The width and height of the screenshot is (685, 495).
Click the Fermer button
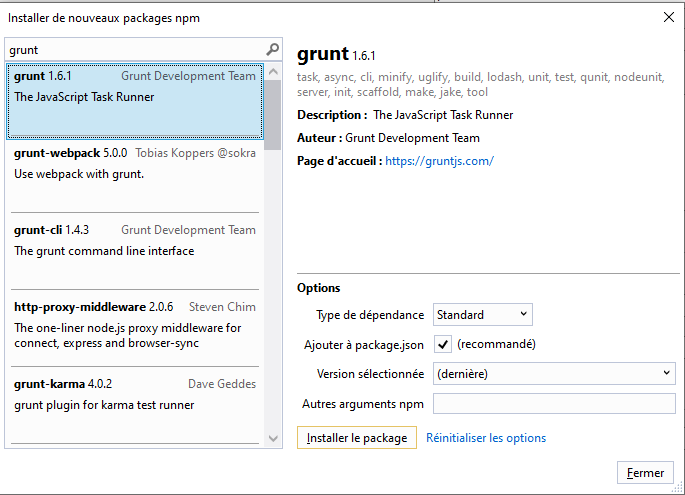pos(645,473)
